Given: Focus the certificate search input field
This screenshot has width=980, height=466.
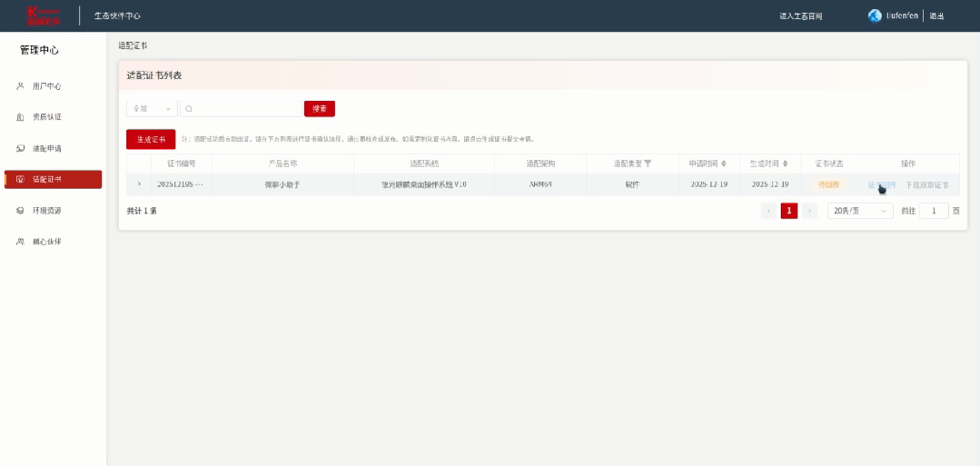Looking at the screenshot, I should pyautogui.click(x=241, y=109).
